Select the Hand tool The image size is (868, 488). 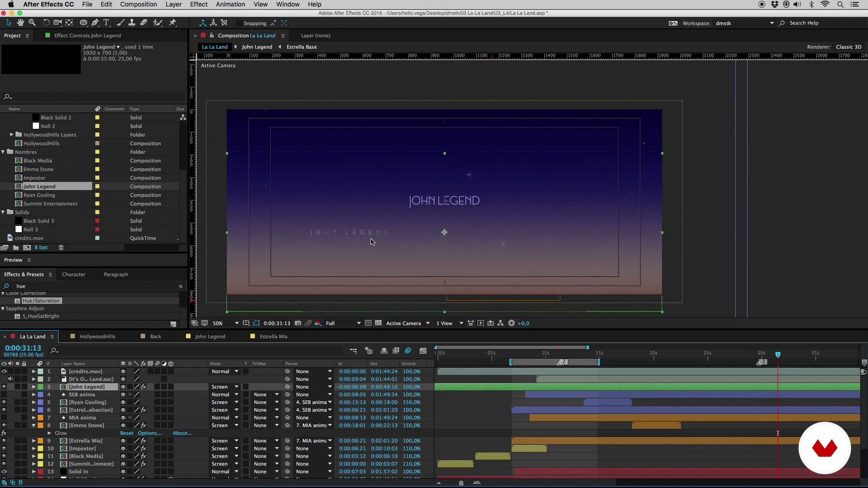pos(20,23)
